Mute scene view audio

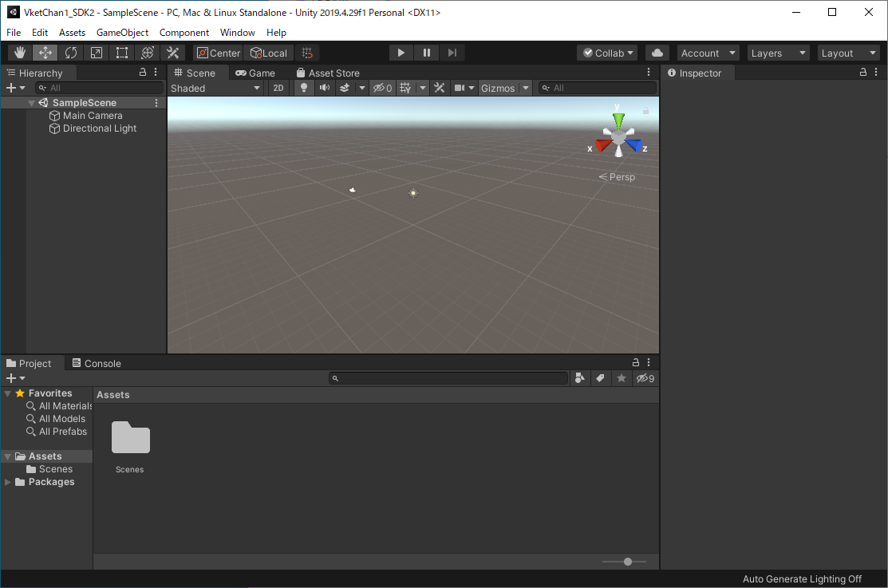click(324, 88)
